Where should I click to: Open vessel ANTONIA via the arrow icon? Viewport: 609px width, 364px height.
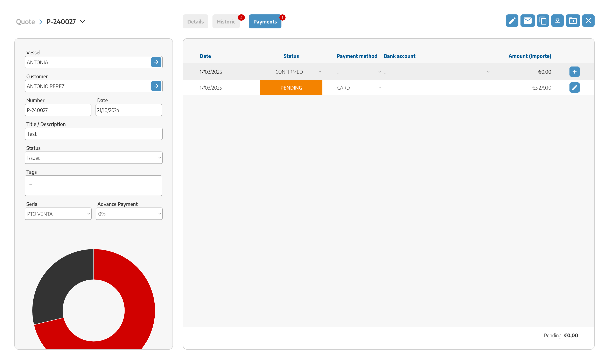[x=156, y=62]
